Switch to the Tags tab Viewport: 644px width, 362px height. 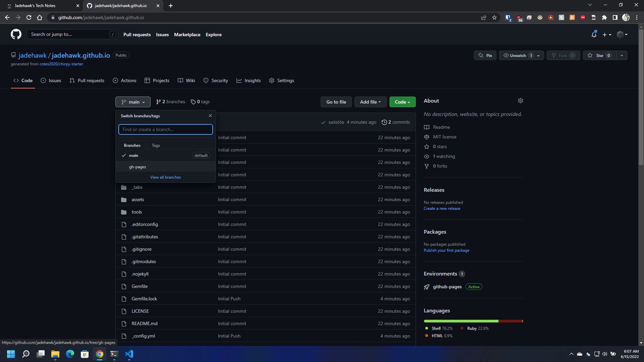[156, 145]
